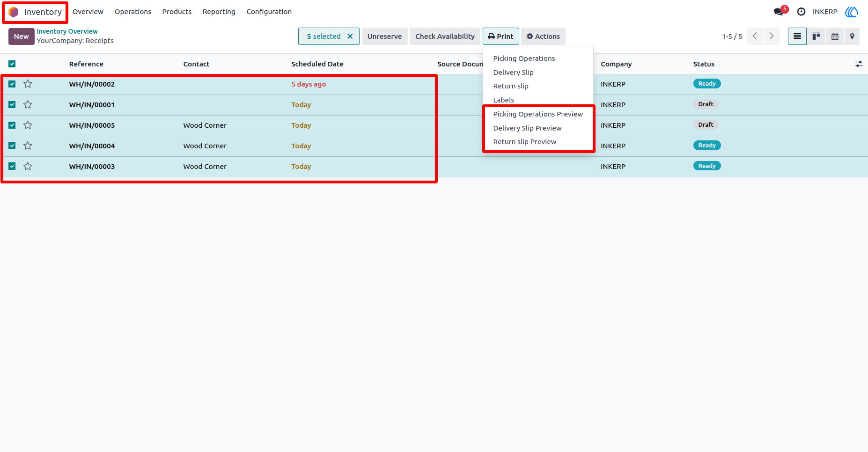The image size is (868, 452).
Task: Create a New receipt
Action: (22, 36)
